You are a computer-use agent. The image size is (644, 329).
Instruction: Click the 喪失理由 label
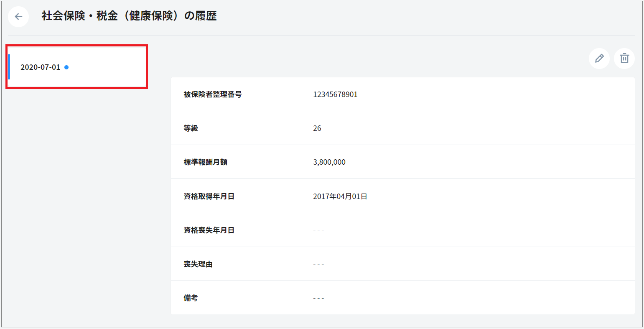click(x=198, y=264)
